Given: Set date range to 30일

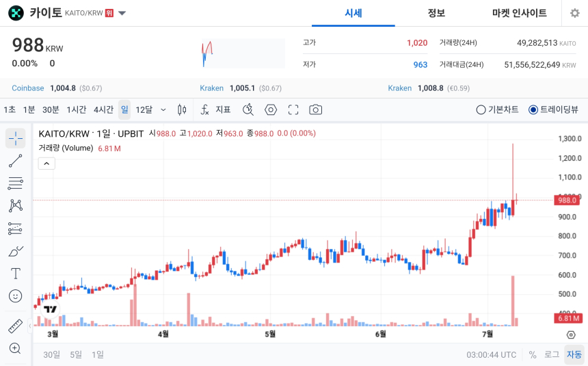Looking at the screenshot, I should pyautogui.click(x=52, y=355).
